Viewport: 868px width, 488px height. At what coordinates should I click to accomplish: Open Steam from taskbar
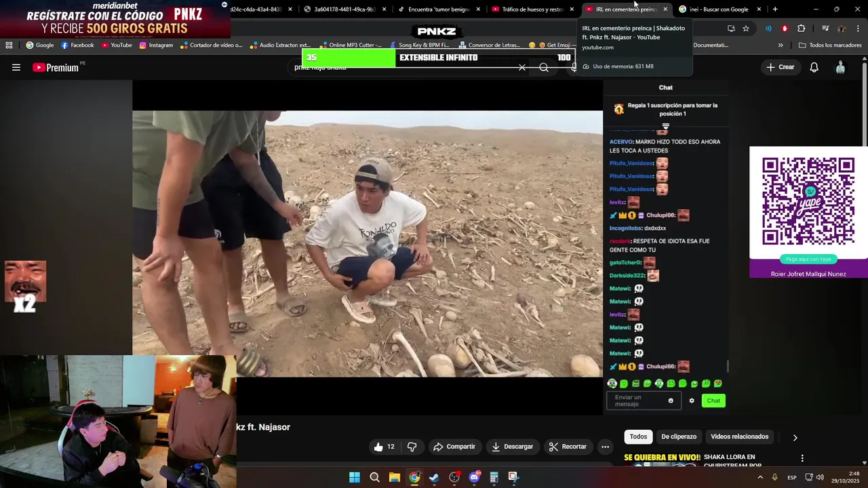pos(434,477)
